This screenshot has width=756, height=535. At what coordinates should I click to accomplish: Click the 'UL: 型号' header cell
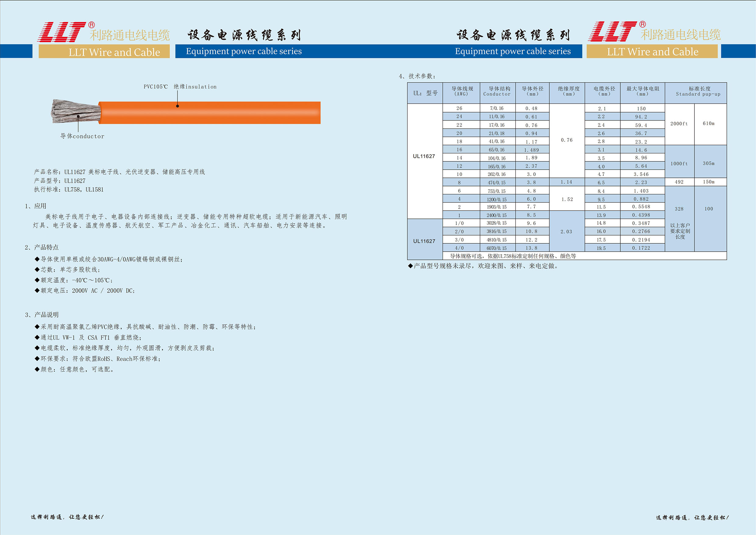(x=425, y=93)
